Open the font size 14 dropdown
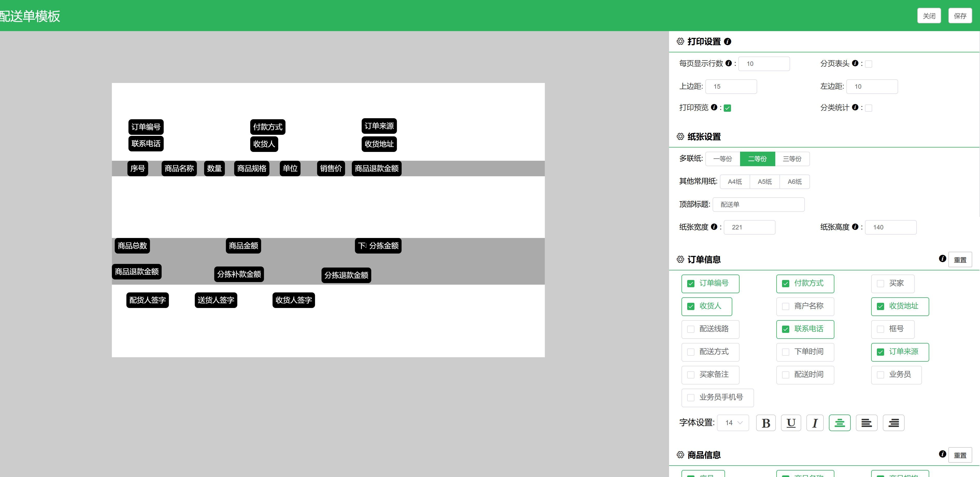 733,423
